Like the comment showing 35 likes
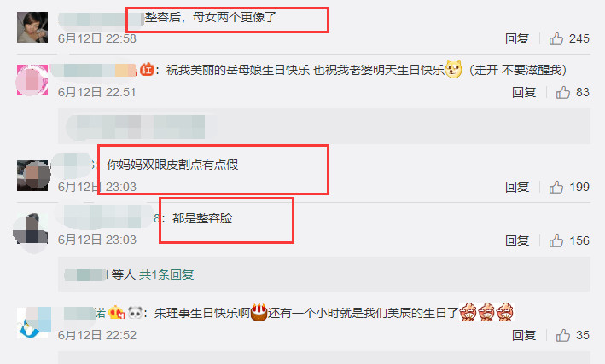Screen dimensions: 605x364 [563, 335]
